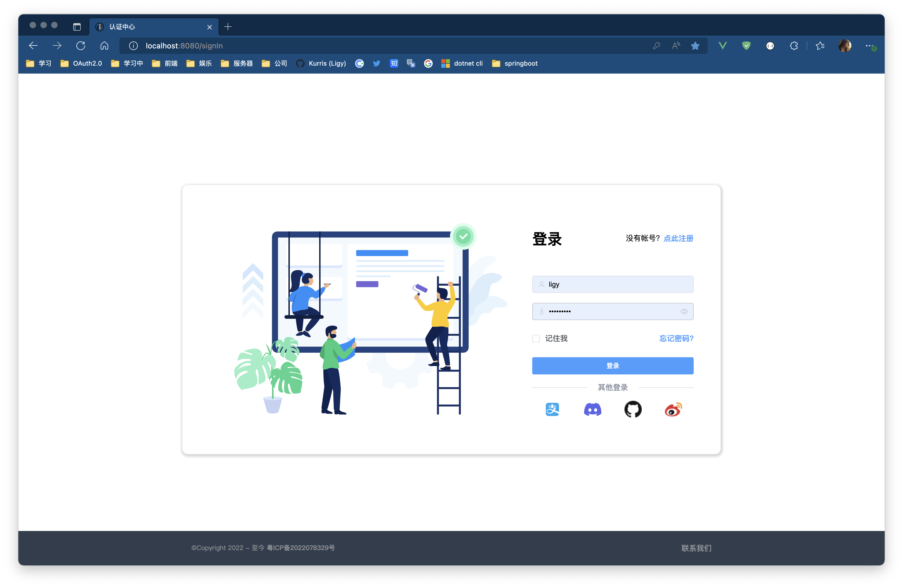The image size is (903, 588).
Task: Open the OAuth2.0 bookmark folder
Action: [81, 63]
